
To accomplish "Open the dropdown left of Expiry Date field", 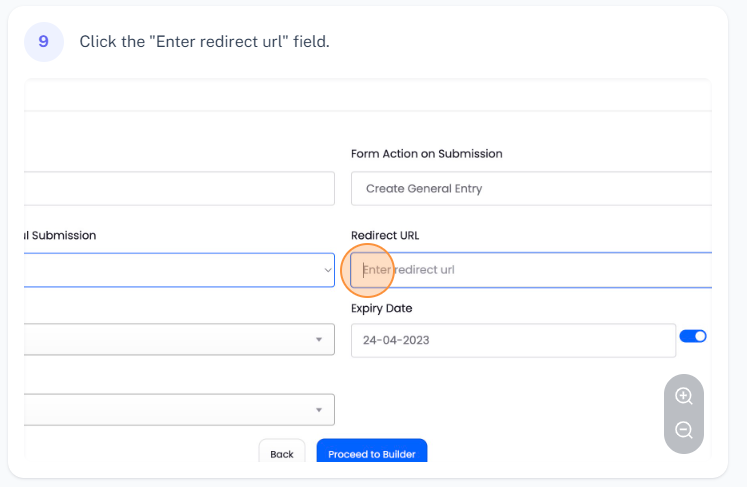I will [x=180, y=340].
